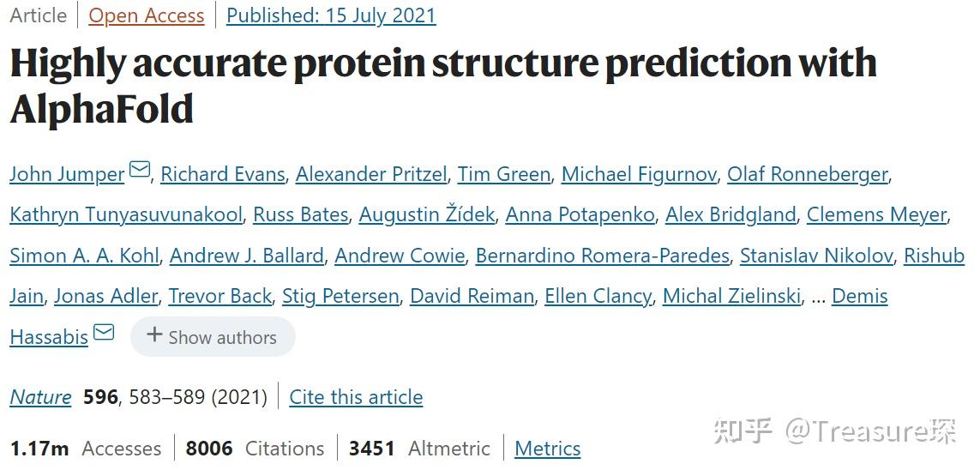This screenshot has width=980, height=470.
Task: Click the Published: 15 July 2021 link
Action: coord(331,15)
